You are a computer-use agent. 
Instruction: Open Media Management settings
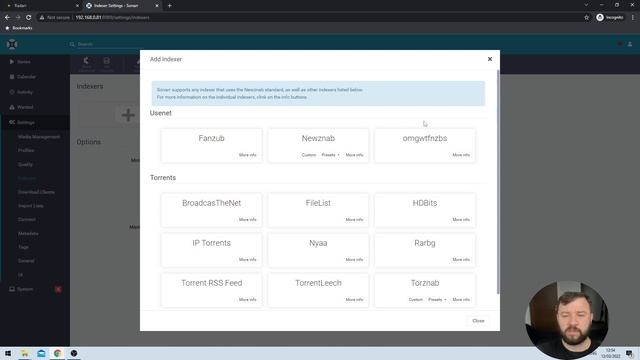pyautogui.click(x=39, y=137)
